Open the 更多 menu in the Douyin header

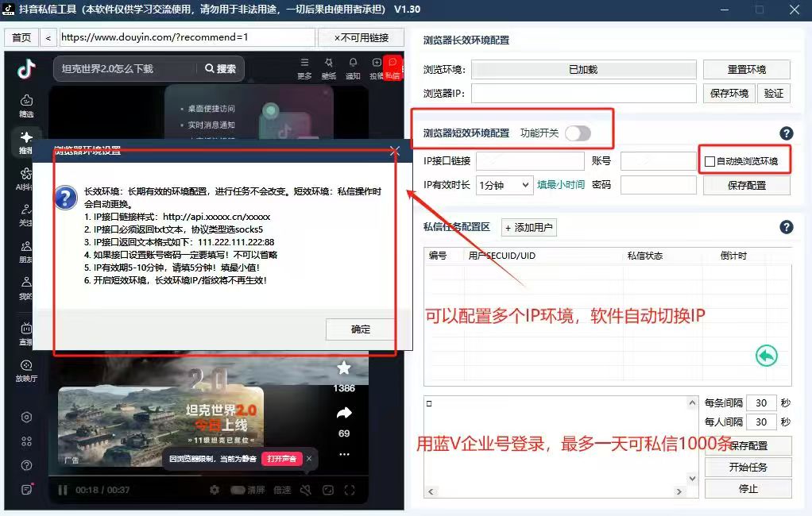click(x=304, y=68)
